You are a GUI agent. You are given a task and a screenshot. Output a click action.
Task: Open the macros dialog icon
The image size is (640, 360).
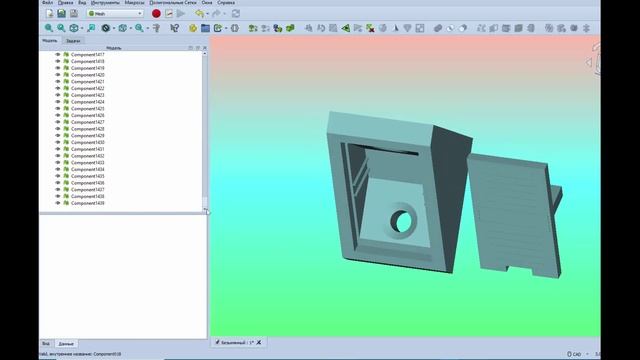click(x=169, y=13)
